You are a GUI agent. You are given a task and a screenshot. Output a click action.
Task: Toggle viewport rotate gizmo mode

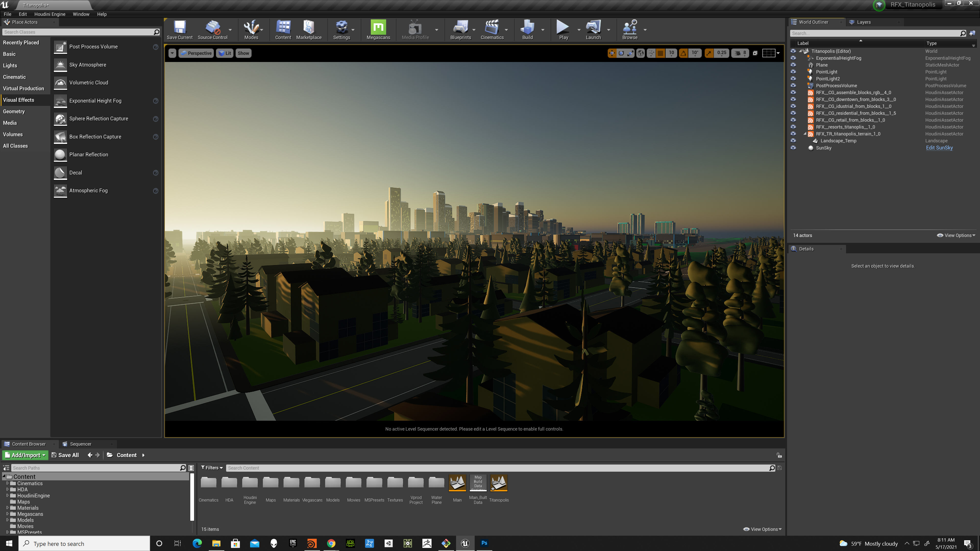(621, 53)
